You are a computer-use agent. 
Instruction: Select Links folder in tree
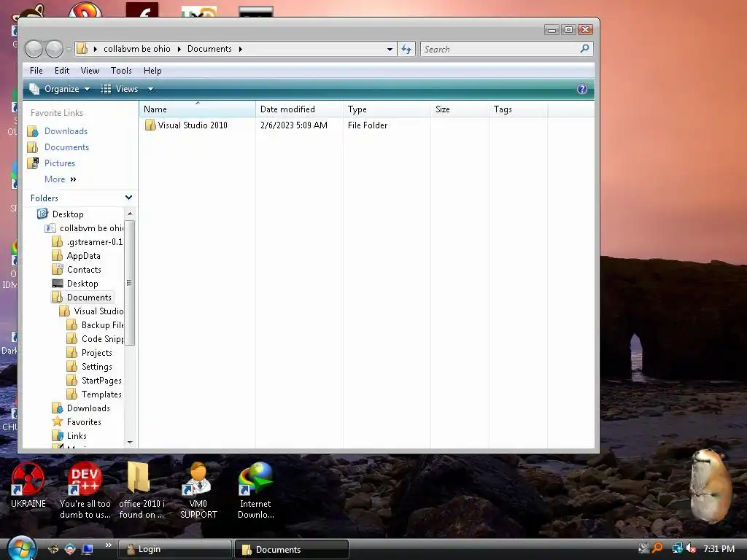pyautogui.click(x=77, y=436)
